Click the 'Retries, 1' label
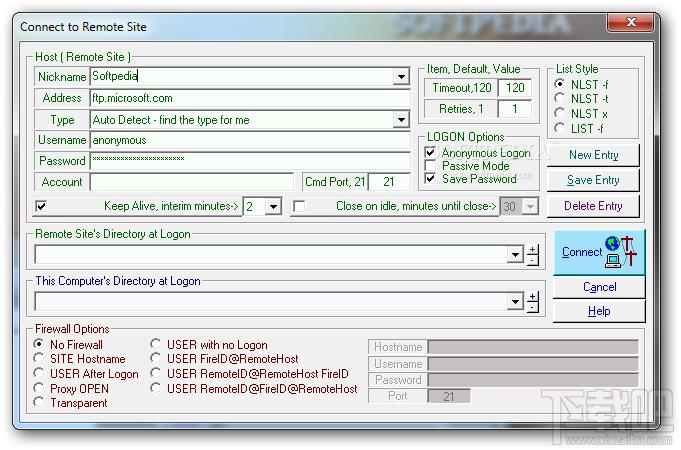Image resolution: width=681 pixels, height=450 pixels. pyautogui.click(x=461, y=109)
